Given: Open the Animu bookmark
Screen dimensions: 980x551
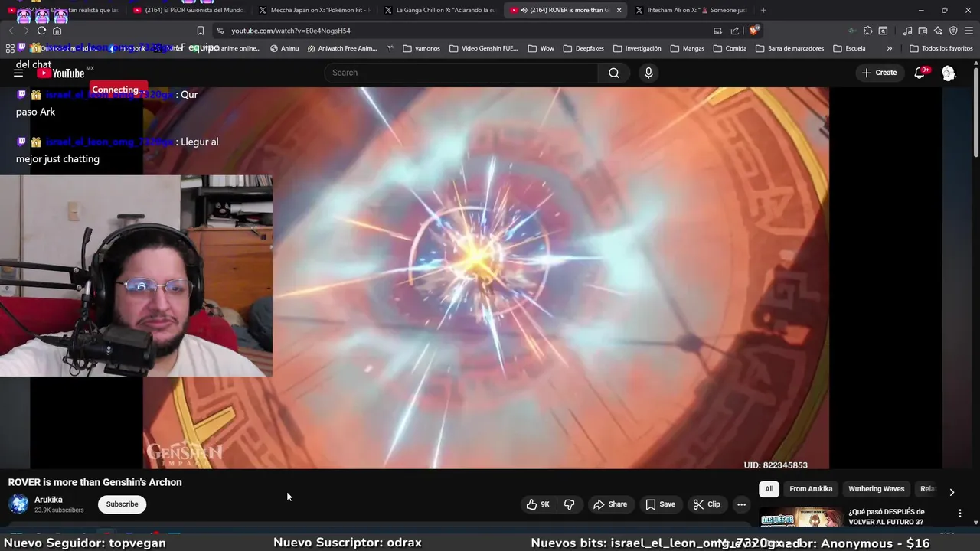Looking at the screenshot, I should coord(284,48).
